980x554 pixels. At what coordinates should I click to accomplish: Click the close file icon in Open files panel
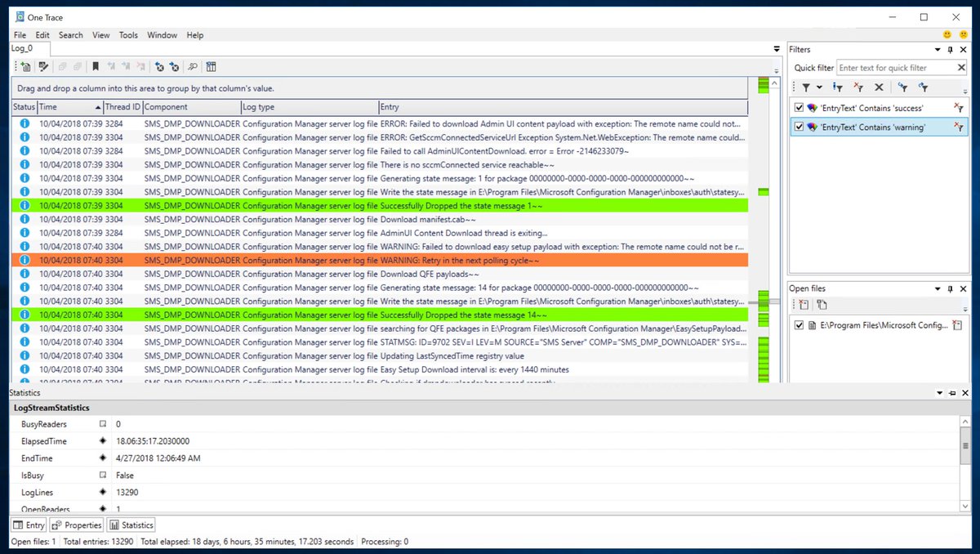804,304
